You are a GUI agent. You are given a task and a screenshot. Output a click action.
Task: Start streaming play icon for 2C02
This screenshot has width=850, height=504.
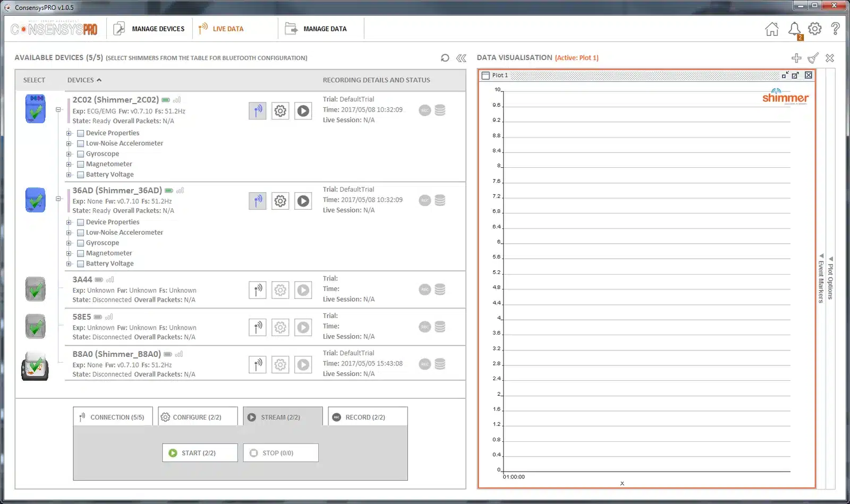click(303, 111)
